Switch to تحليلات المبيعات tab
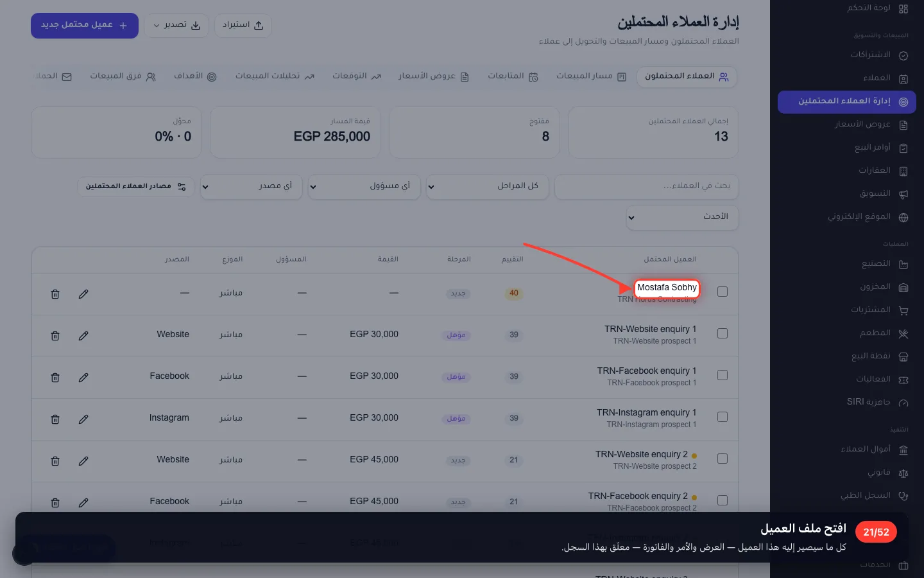 tap(275, 76)
